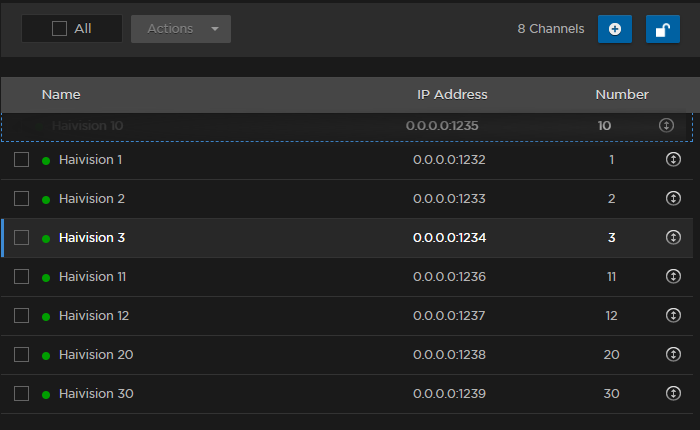Click reorder handle icon for Haivision 3

[x=673, y=238]
